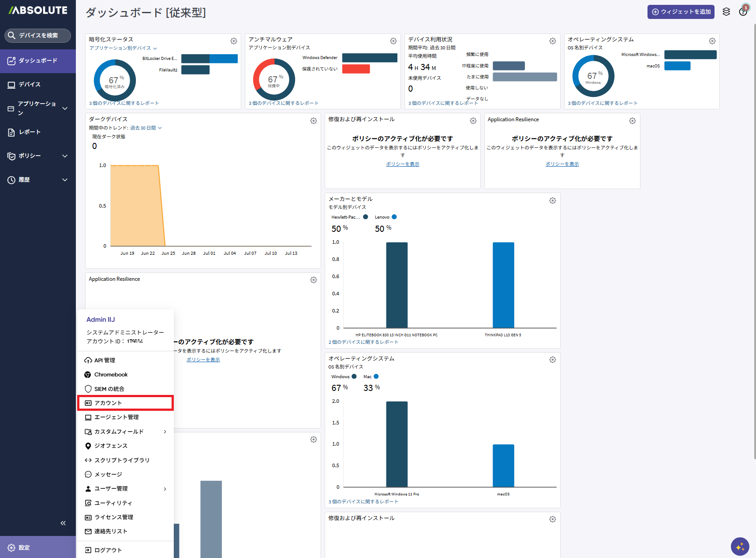Open settings gear on ダークデバイス widget

coord(314,121)
